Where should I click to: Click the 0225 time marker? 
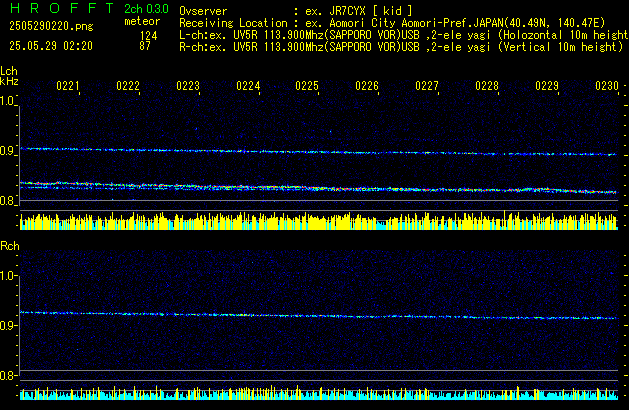307,86
